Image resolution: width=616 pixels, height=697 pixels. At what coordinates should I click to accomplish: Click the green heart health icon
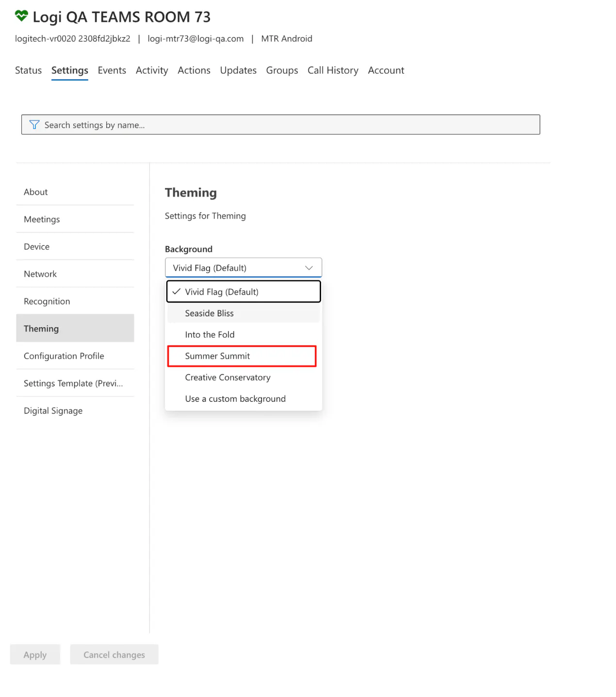point(21,16)
